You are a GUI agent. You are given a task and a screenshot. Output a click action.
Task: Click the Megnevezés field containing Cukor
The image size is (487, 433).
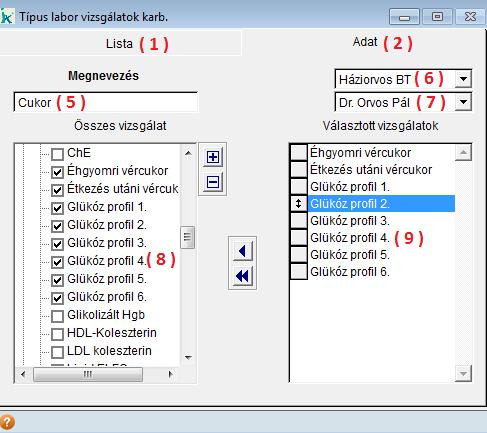click(106, 102)
